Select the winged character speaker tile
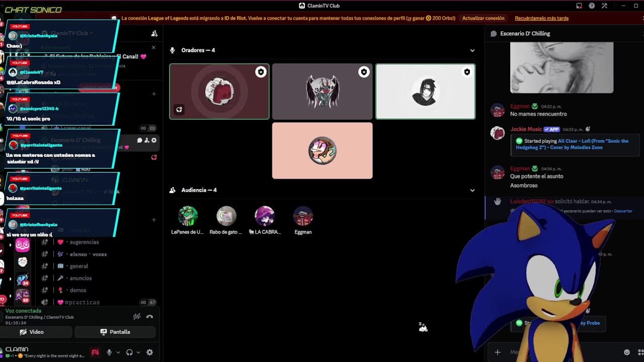644x362 pixels. pos(322,91)
